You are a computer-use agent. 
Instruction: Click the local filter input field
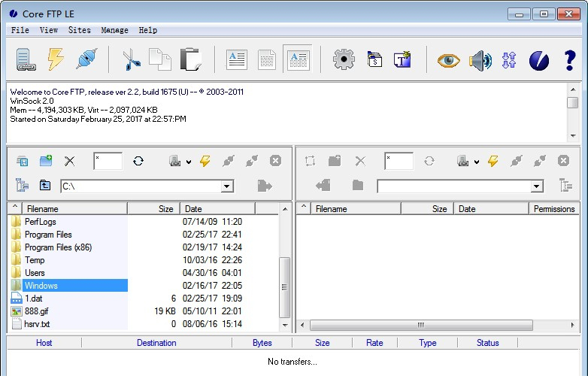tap(108, 161)
